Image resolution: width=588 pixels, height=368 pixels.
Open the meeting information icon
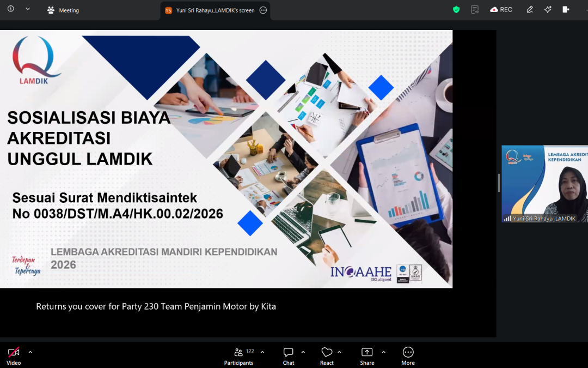(11, 9)
